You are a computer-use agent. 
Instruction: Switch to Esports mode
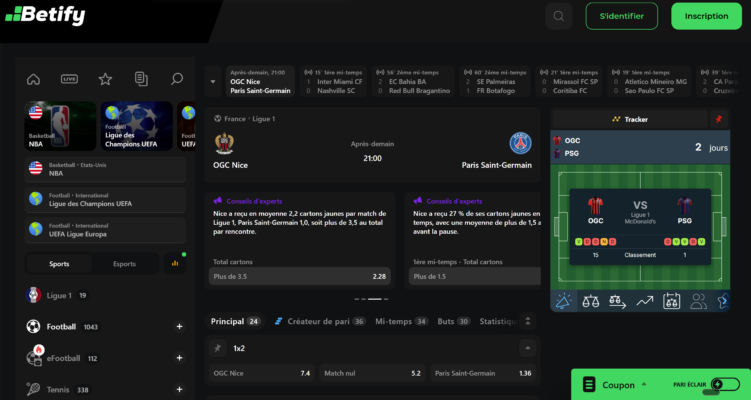point(125,264)
